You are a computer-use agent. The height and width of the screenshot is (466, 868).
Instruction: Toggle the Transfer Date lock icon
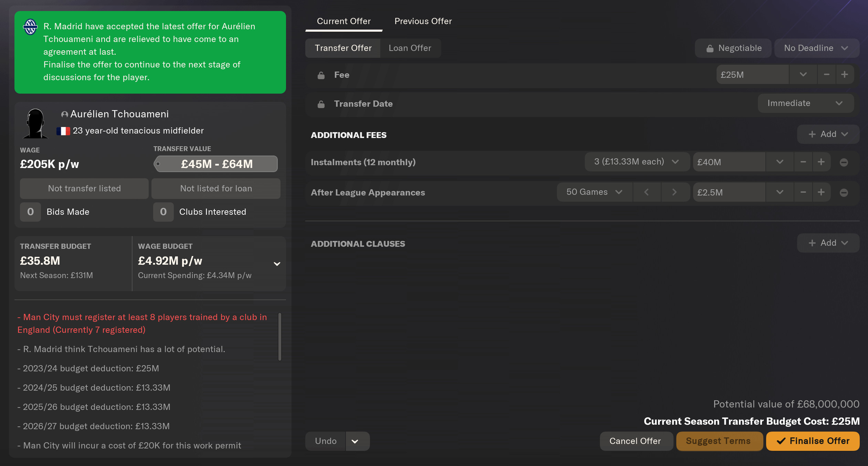321,104
